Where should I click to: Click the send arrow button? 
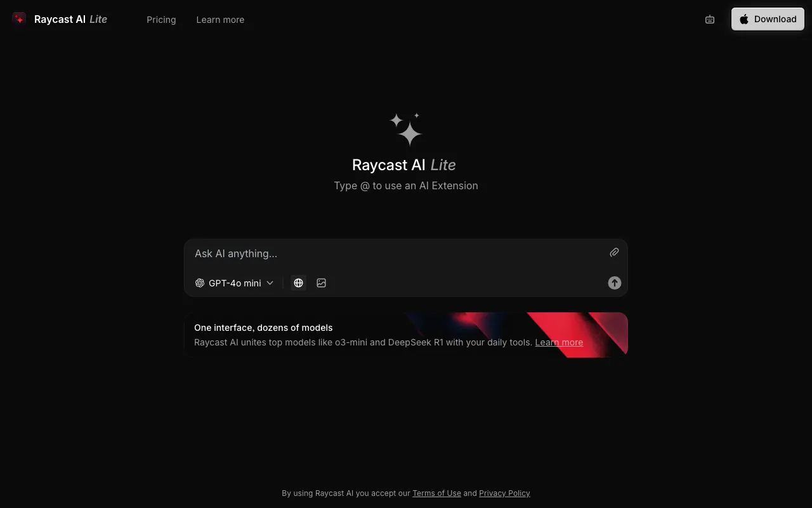pos(615,283)
